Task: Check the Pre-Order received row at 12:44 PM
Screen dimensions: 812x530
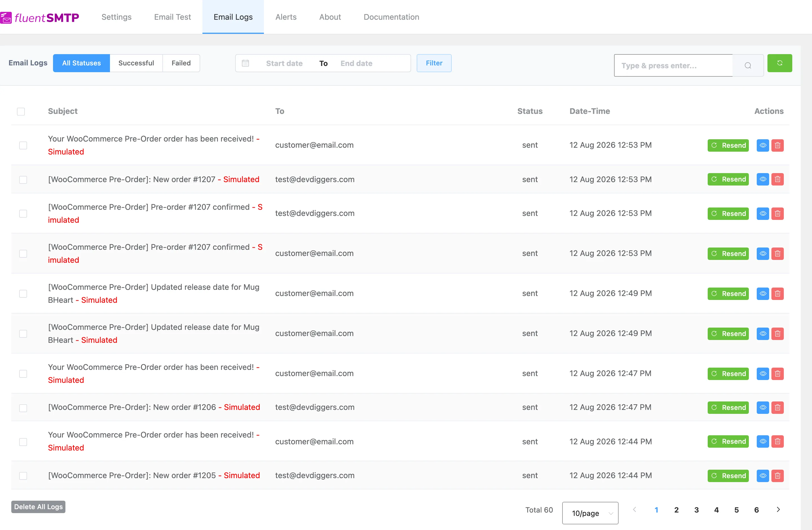Action: point(23,442)
